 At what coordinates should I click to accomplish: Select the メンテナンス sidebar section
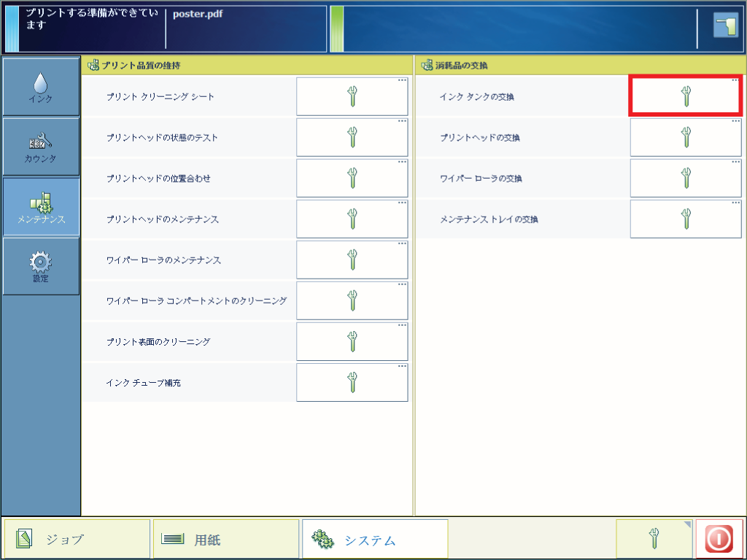pyautogui.click(x=41, y=206)
